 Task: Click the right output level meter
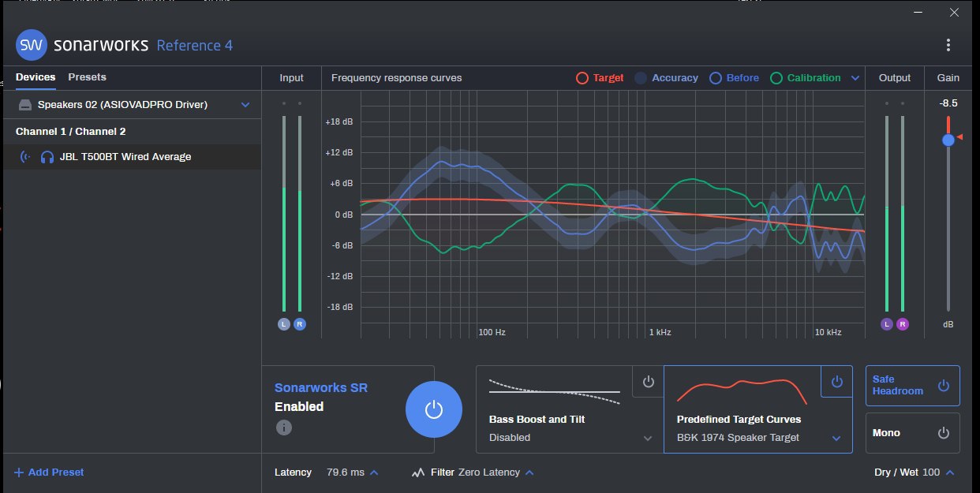point(903,214)
